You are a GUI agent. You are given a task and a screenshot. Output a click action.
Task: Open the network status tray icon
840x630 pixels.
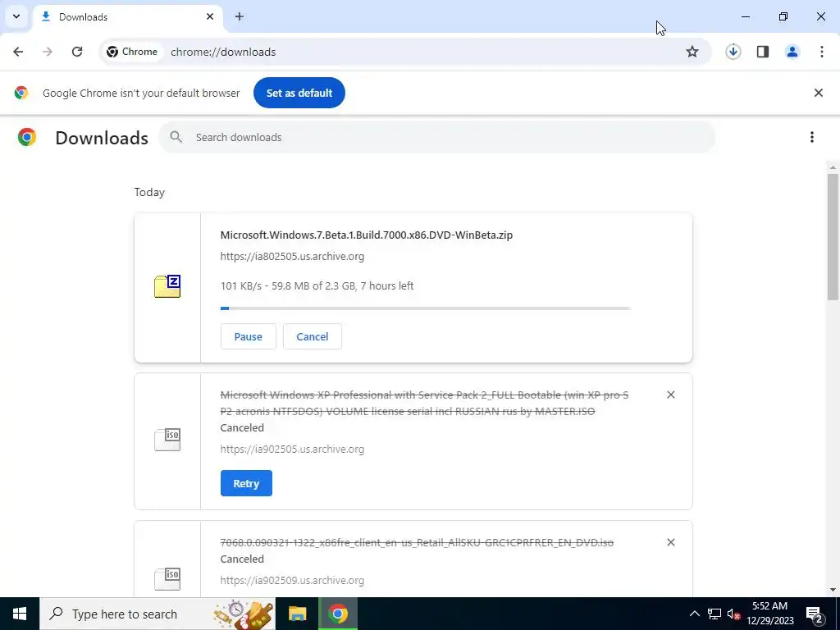coord(714,614)
